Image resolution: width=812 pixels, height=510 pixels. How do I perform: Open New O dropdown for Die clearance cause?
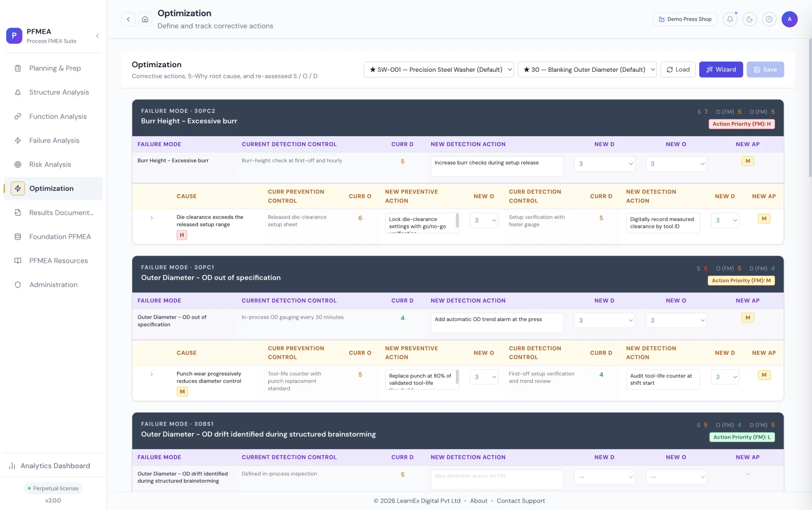tap(484, 220)
